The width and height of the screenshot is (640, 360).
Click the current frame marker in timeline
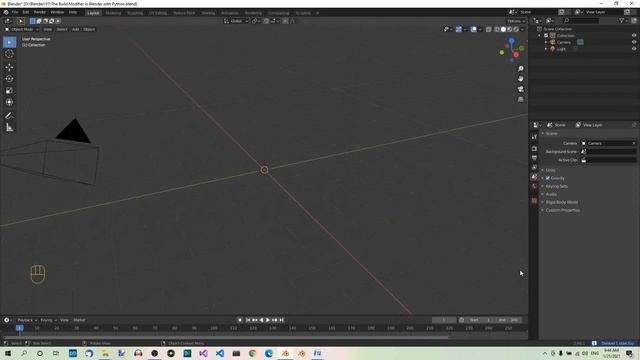(x=19, y=328)
